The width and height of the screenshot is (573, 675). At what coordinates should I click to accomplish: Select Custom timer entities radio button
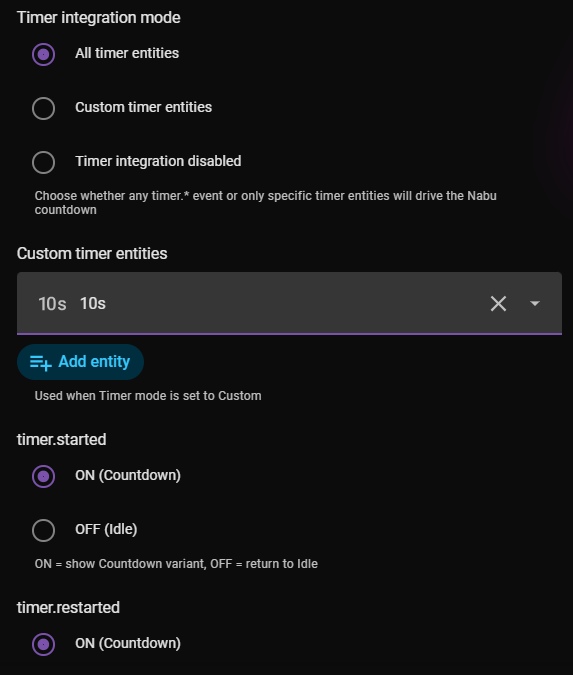tap(43, 108)
